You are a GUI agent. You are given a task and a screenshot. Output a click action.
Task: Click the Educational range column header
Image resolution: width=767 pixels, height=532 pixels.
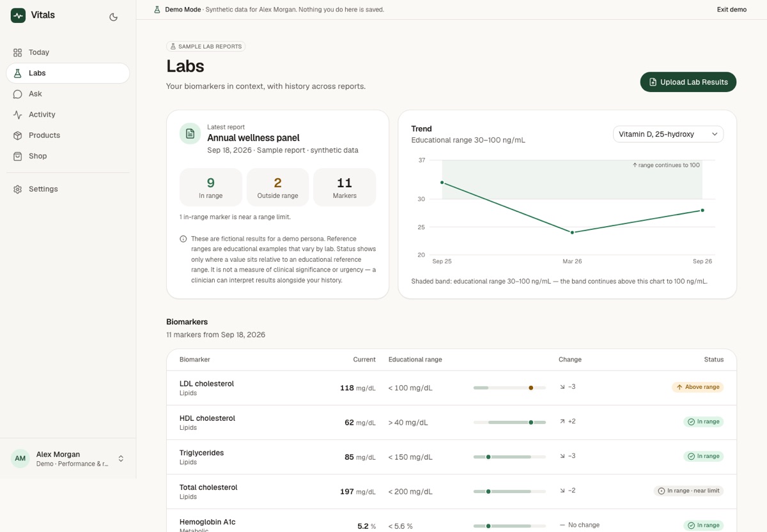pos(415,360)
